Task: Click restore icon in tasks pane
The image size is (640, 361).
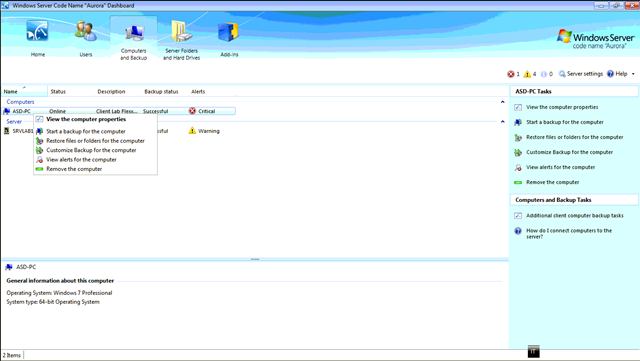Action: coord(518,138)
